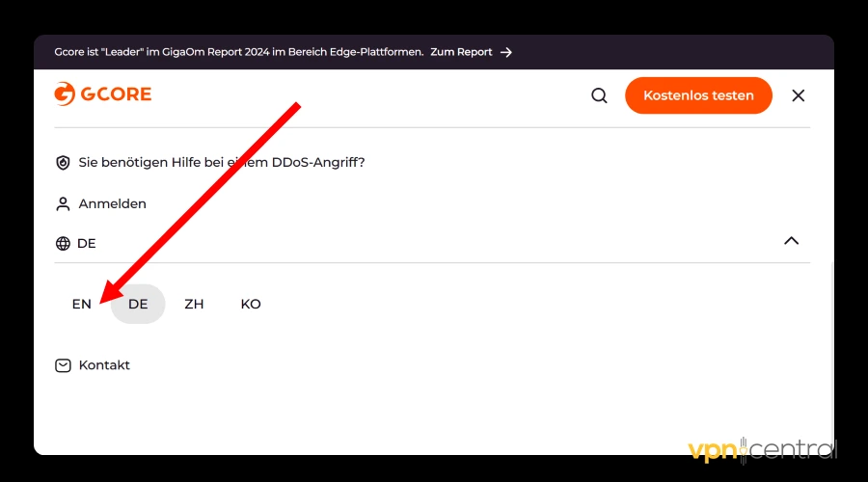This screenshot has height=482, width=868.
Task: Go to the Kontakt page
Action: [104, 365]
